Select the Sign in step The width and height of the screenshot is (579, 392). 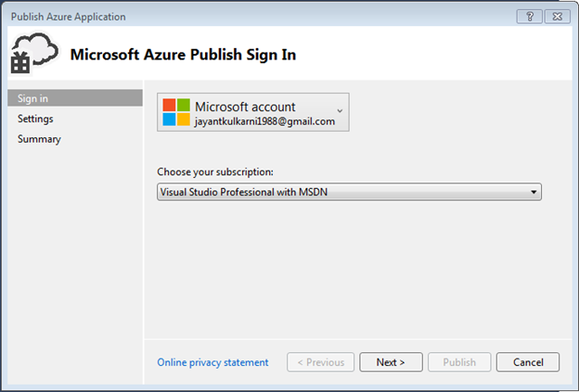tap(32, 98)
